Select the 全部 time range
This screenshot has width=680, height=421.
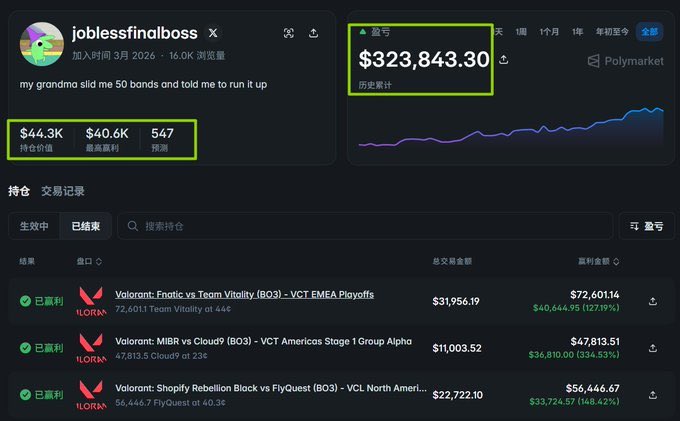[649, 32]
